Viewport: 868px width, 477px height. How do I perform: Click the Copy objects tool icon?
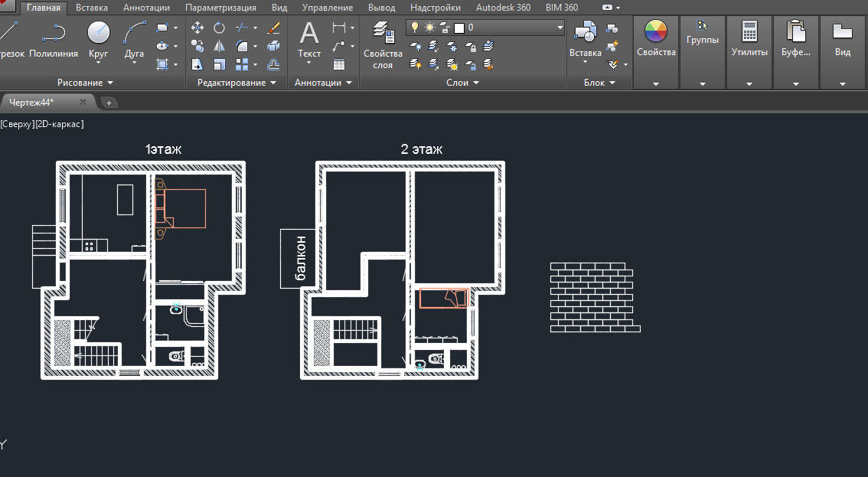197,46
